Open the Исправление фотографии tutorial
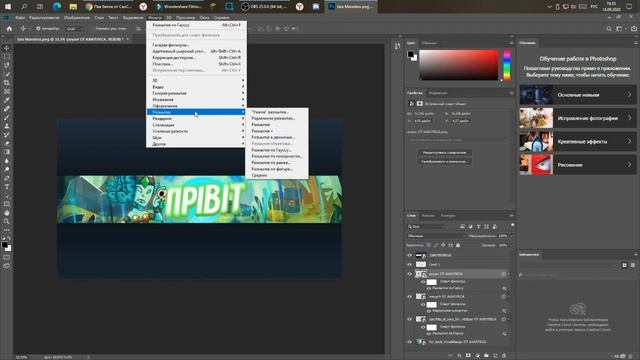Image resolution: width=640 pixels, height=360 pixels. pyautogui.click(x=578, y=118)
